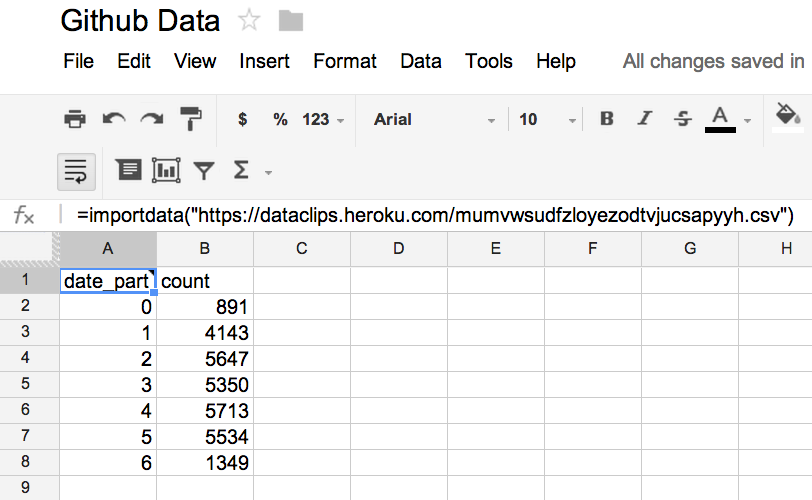Open the Format menu
The image size is (812, 500).
click(345, 61)
